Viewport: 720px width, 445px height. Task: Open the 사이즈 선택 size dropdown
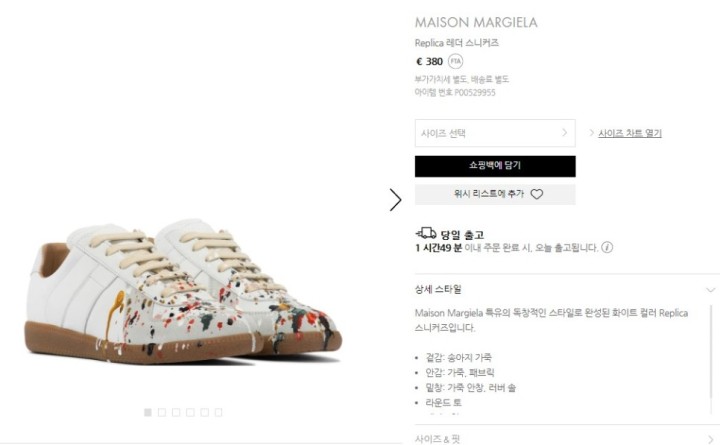point(495,133)
